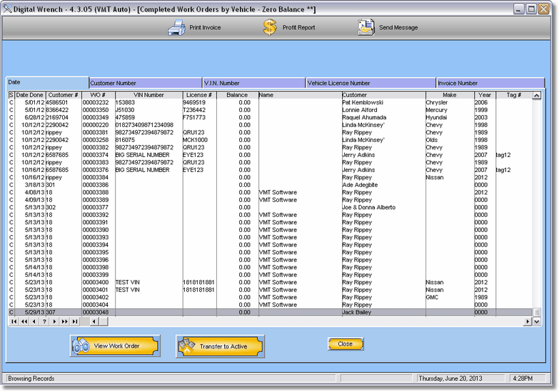Click the 4:28PM time in status bar
The width and height of the screenshot is (559, 392).
point(523,378)
